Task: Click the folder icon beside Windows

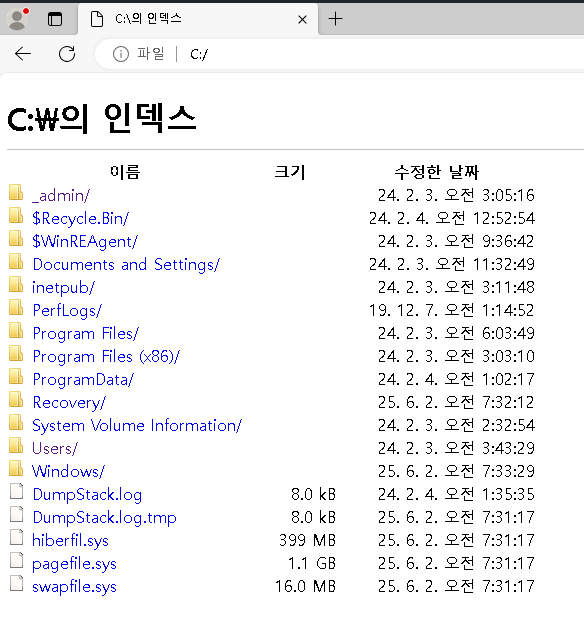Action: pyautogui.click(x=16, y=469)
